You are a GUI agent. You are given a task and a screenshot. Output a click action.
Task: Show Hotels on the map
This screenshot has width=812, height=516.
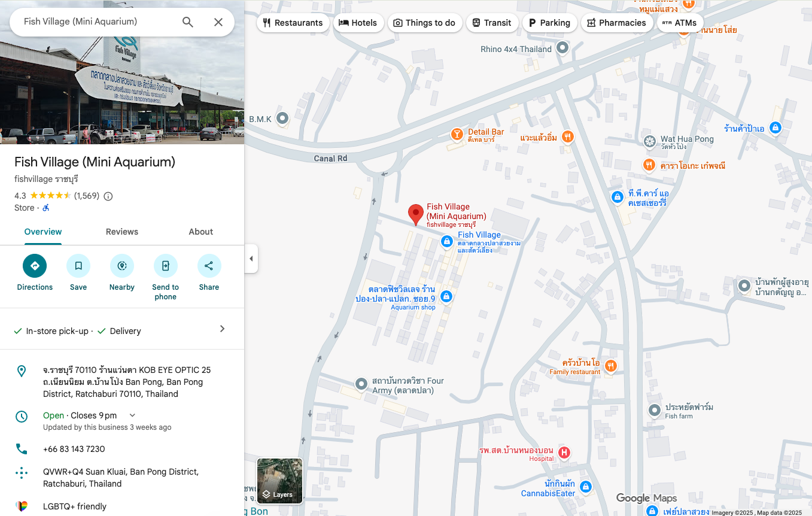(x=358, y=22)
